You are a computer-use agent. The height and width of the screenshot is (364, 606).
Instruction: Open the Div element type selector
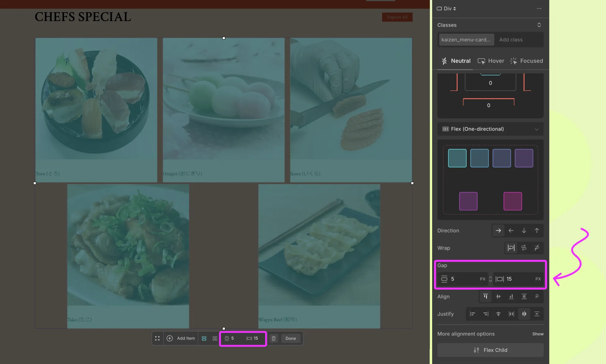click(x=446, y=8)
